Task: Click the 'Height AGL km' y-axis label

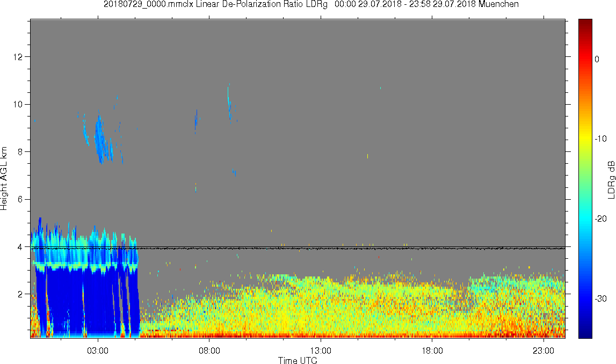Action: [4, 178]
